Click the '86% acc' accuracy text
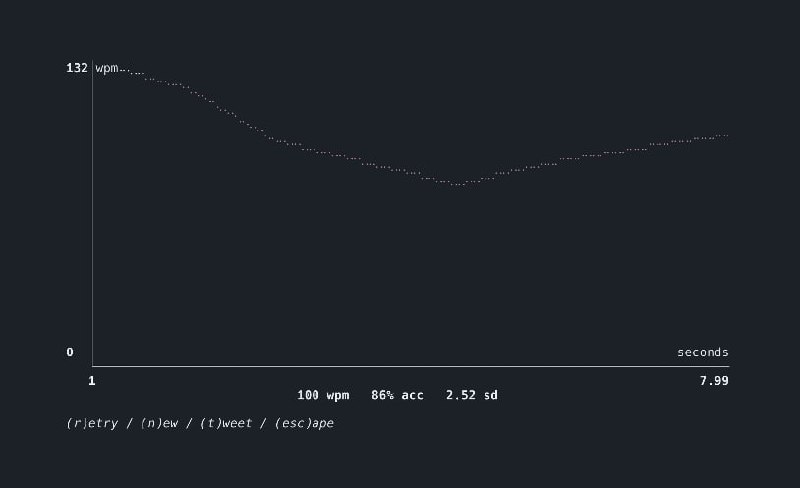Viewport: 800px width, 488px height. click(397, 395)
